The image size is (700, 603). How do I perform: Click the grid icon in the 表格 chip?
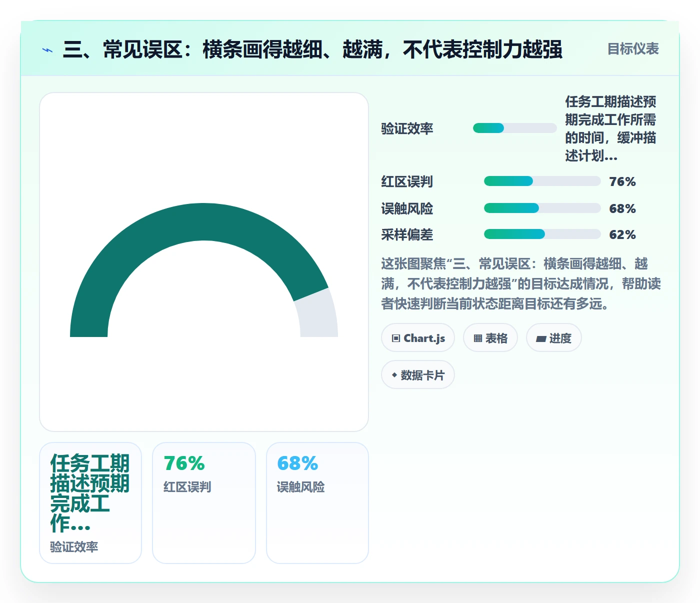coord(478,338)
